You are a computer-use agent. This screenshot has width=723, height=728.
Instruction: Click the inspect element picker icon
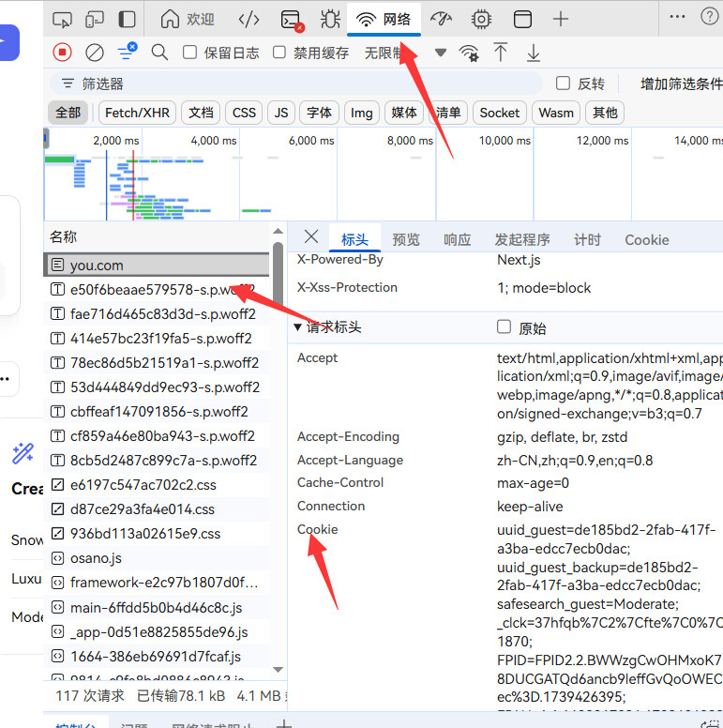pos(62,19)
